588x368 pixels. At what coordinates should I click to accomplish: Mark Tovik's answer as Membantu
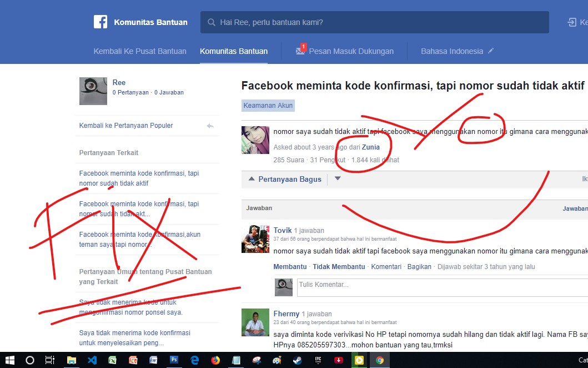tap(290, 267)
